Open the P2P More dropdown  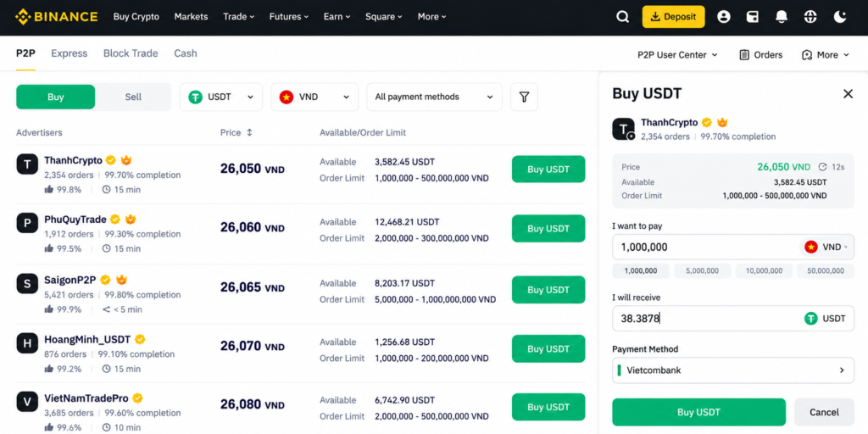coord(826,55)
